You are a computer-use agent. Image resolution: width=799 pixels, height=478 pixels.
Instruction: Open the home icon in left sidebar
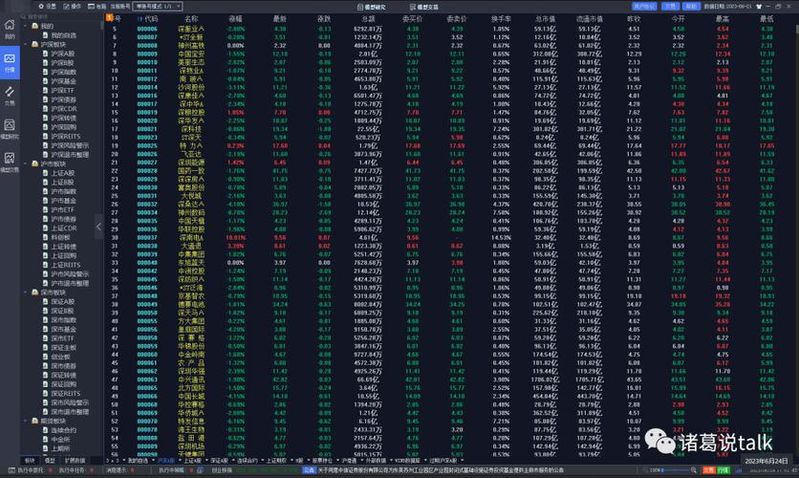point(10,29)
